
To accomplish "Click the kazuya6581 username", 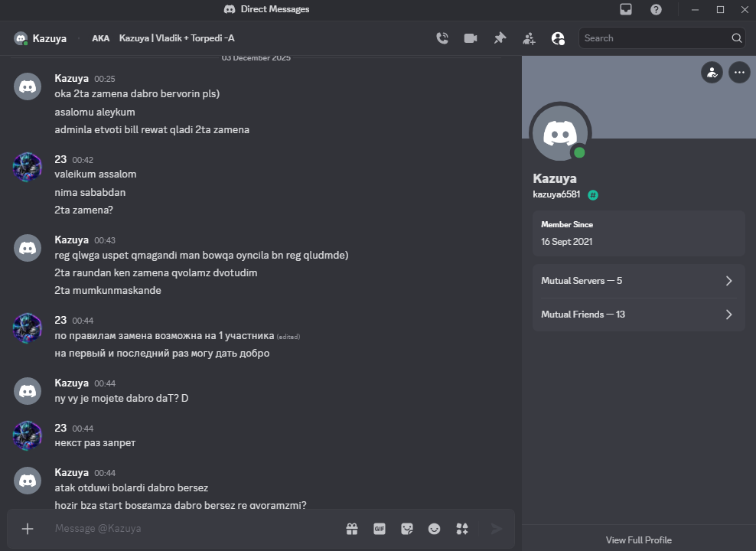I will tap(556, 194).
